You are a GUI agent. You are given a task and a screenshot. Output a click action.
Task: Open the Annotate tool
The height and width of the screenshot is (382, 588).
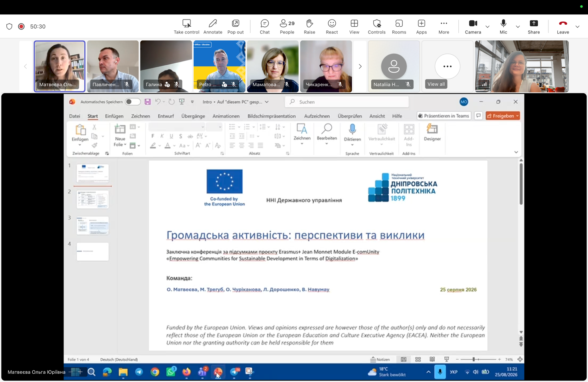click(x=213, y=27)
